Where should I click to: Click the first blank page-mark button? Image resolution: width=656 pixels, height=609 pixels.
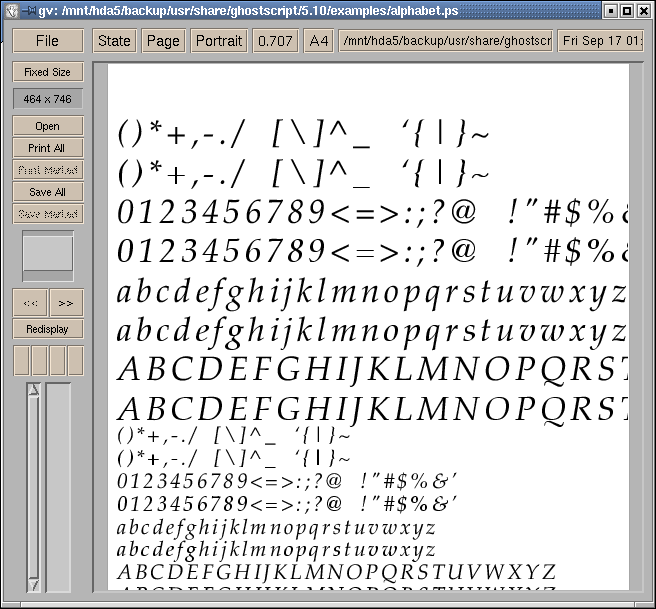point(21,360)
